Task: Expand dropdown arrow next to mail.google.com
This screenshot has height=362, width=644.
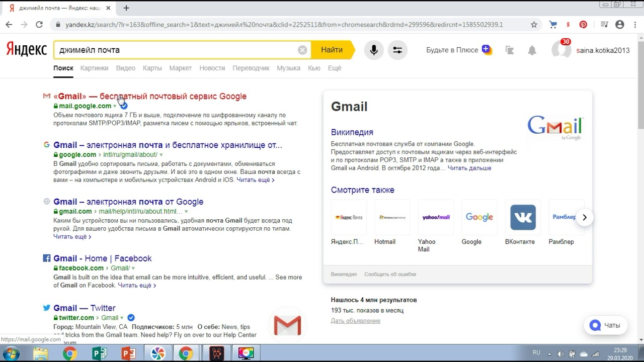Action: pyautogui.click(x=115, y=106)
